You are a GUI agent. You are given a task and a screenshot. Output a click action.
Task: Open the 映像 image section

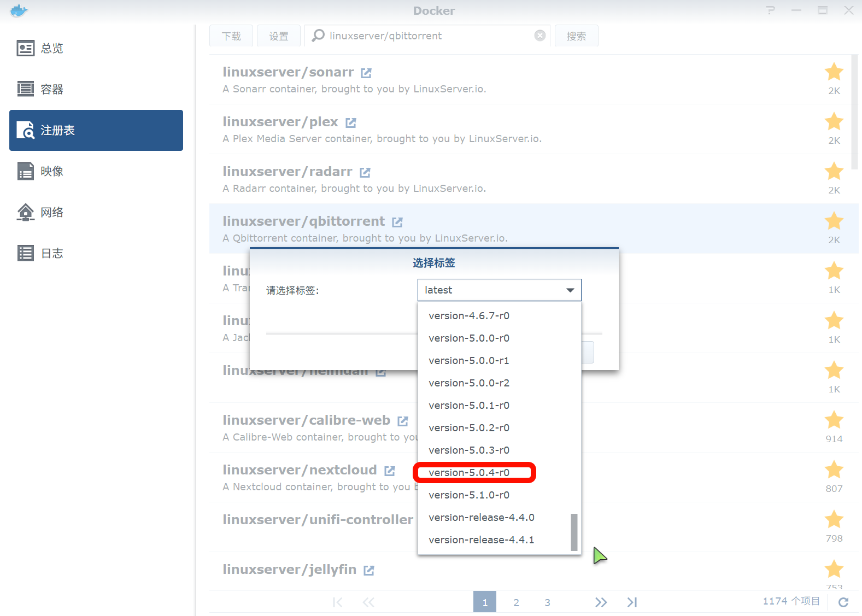coord(96,171)
